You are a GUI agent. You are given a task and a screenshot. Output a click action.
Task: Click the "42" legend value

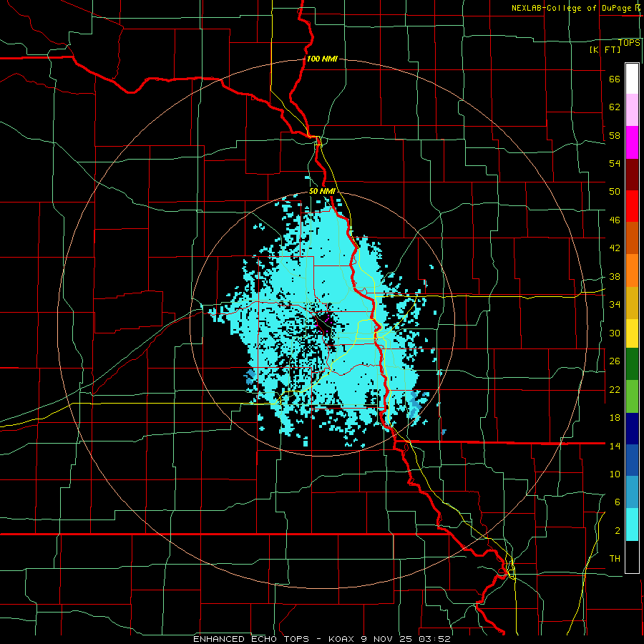(x=615, y=248)
